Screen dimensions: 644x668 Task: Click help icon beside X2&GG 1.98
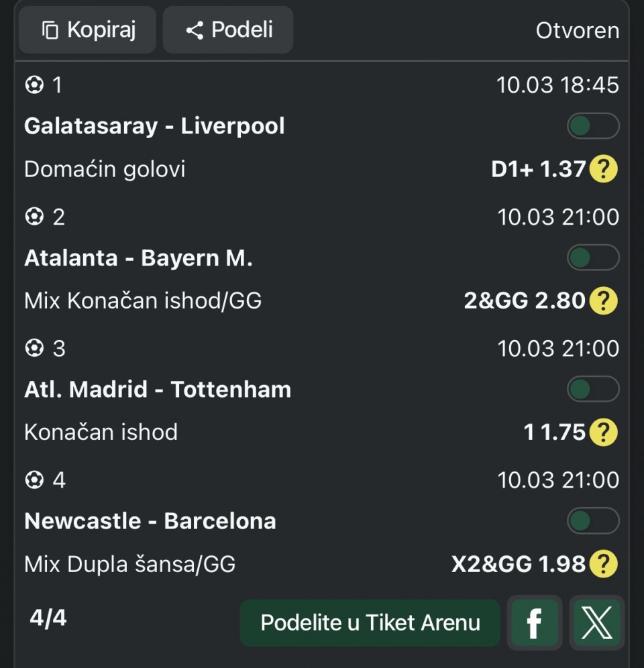point(603,563)
